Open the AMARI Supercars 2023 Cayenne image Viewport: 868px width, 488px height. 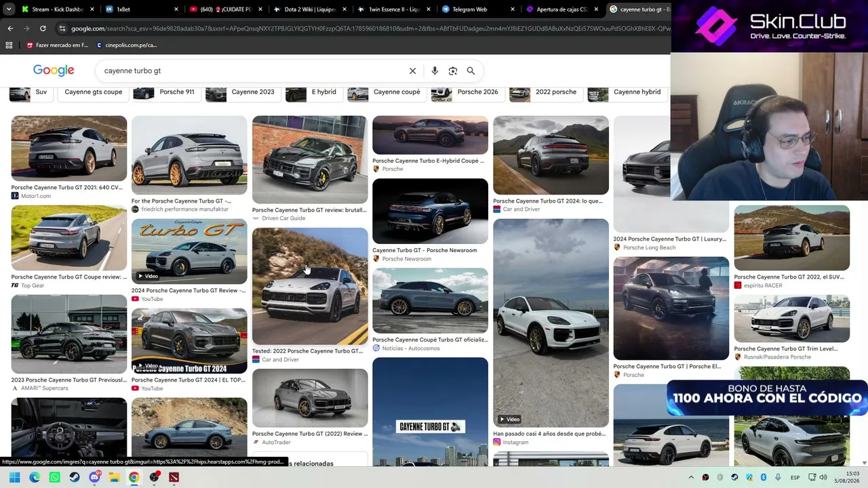(x=69, y=334)
